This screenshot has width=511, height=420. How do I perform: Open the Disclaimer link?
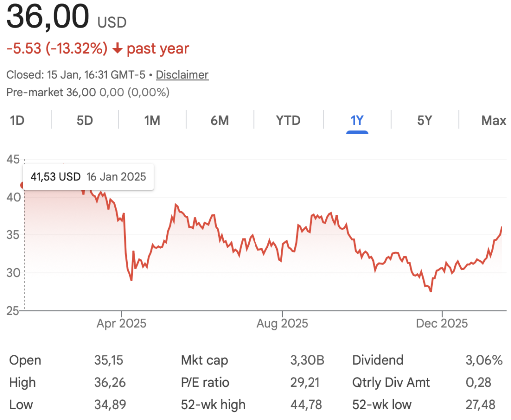coord(182,75)
